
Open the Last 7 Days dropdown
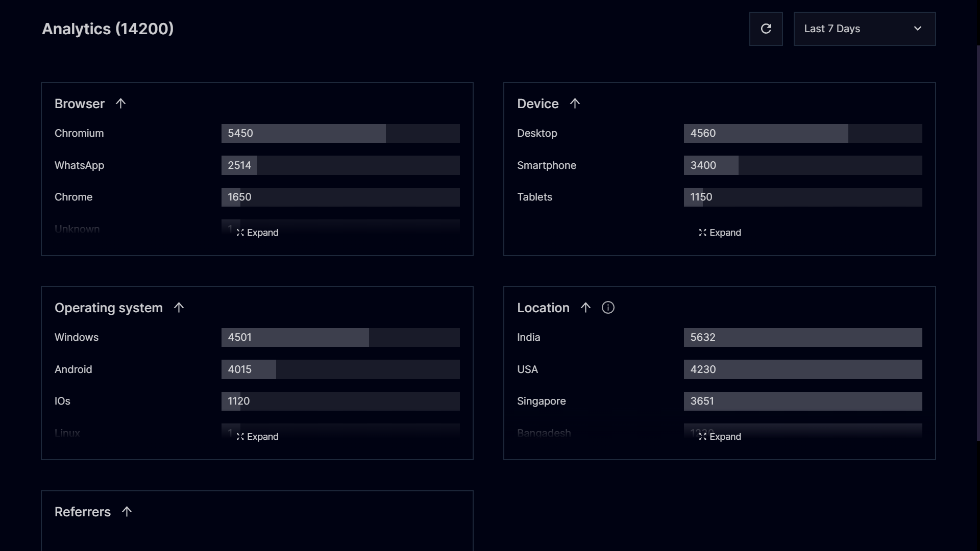864,29
